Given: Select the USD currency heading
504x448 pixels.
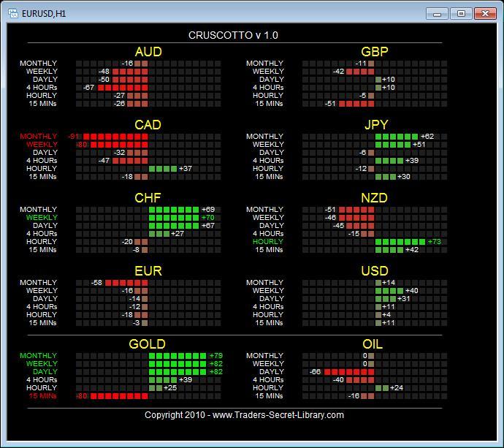Looking at the screenshot, I should (375, 271).
